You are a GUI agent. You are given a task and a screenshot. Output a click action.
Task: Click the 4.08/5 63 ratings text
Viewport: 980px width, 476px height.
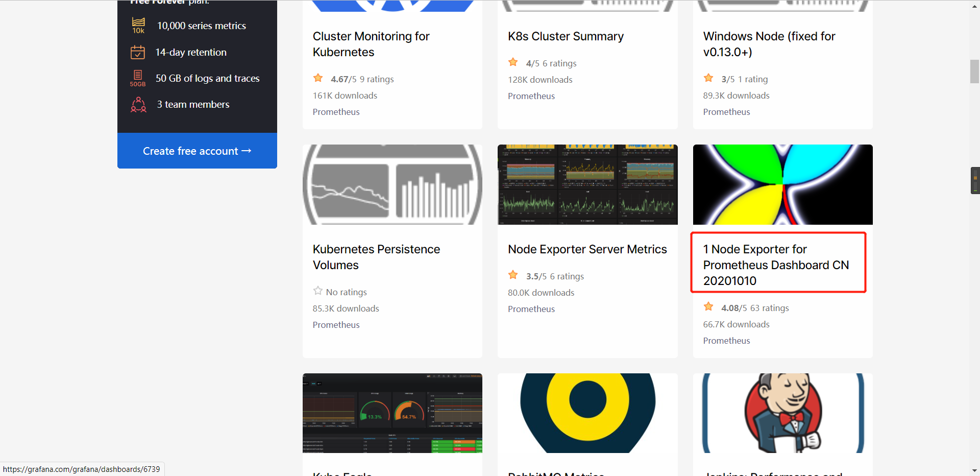point(755,308)
